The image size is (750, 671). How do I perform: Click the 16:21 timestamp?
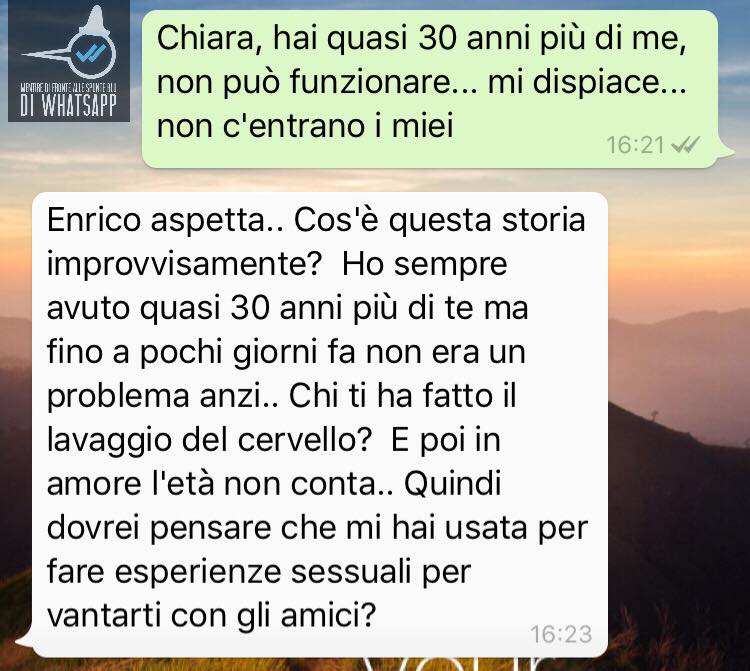click(635, 145)
